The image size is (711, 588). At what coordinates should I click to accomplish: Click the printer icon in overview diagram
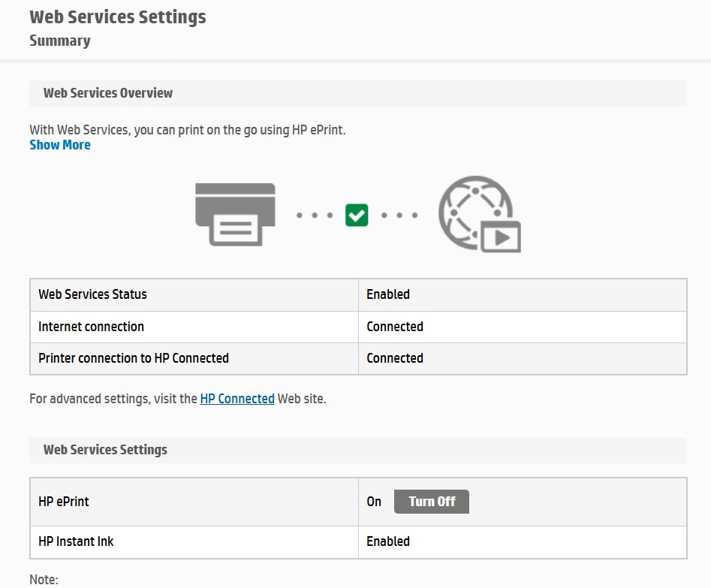pyautogui.click(x=235, y=215)
